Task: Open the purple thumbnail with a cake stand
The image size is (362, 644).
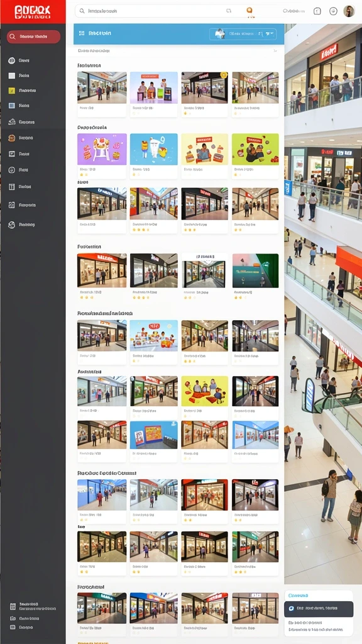Action: pos(102,149)
